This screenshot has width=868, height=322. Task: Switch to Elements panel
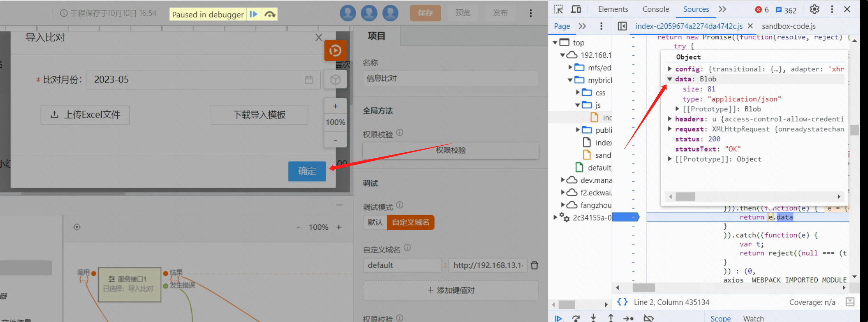click(x=613, y=9)
